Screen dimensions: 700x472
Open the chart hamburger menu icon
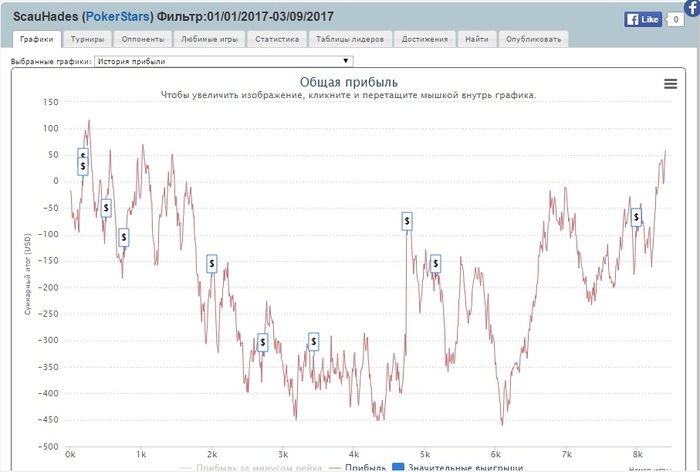670,84
